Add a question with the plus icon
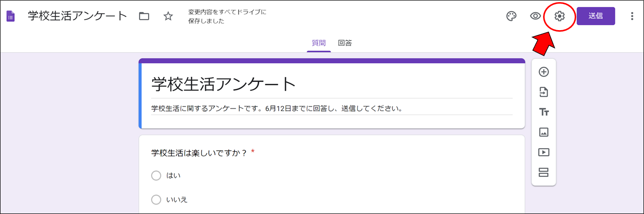This screenshot has width=644, height=214. tap(544, 72)
